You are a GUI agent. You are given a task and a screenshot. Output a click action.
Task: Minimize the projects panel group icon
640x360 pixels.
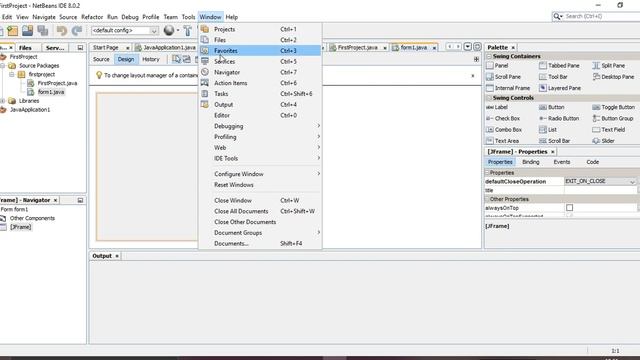tap(80, 48)
